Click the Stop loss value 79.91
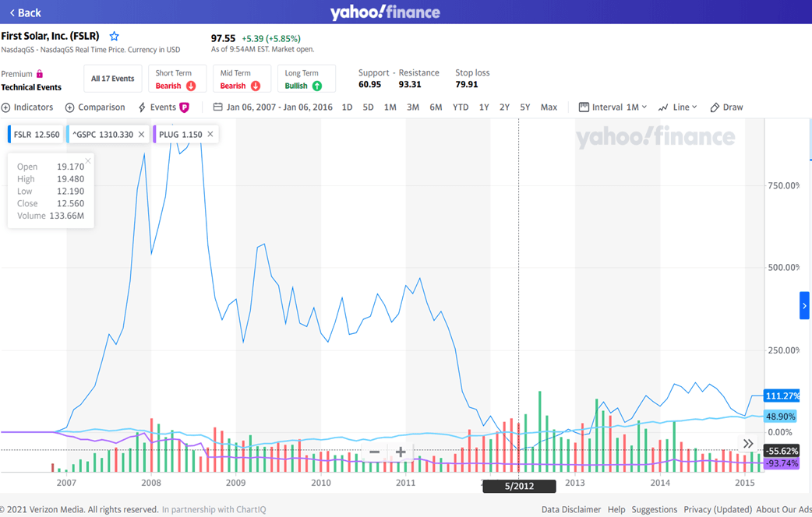812x517 pixels. coord(467,84)
